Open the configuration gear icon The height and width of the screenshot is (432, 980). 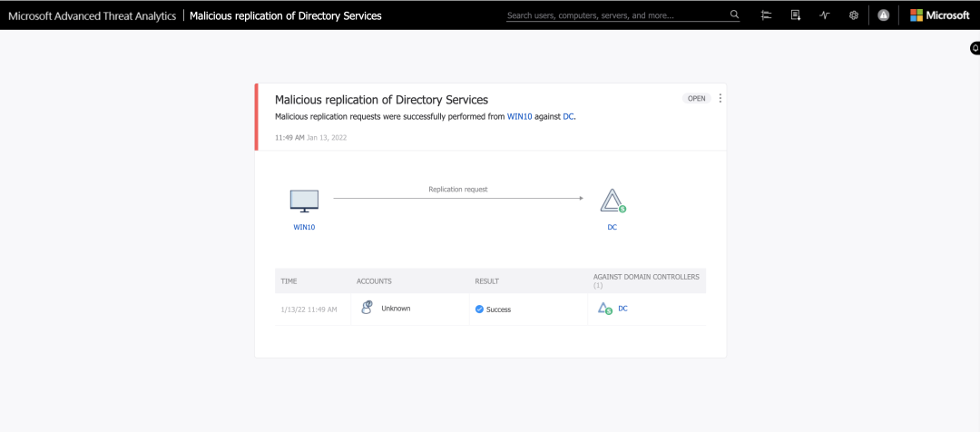[854, 15]
